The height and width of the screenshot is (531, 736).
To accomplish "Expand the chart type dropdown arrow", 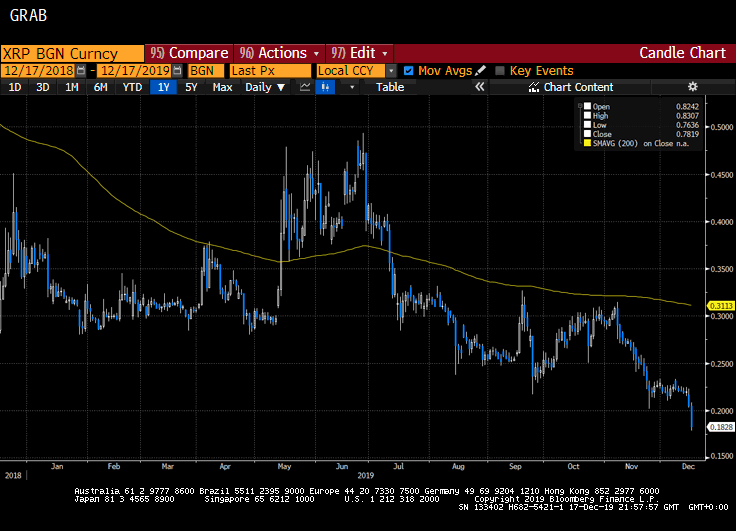I will (x=352, y=87).
